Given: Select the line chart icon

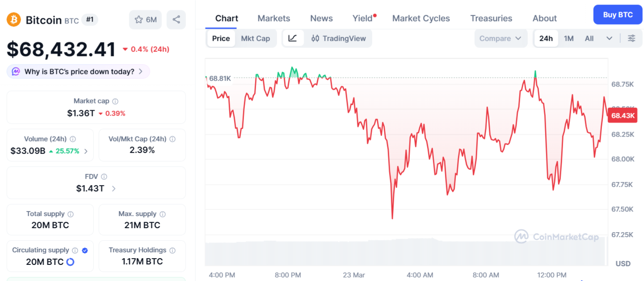Looking at the screenshot, I should tap(294, 38).
